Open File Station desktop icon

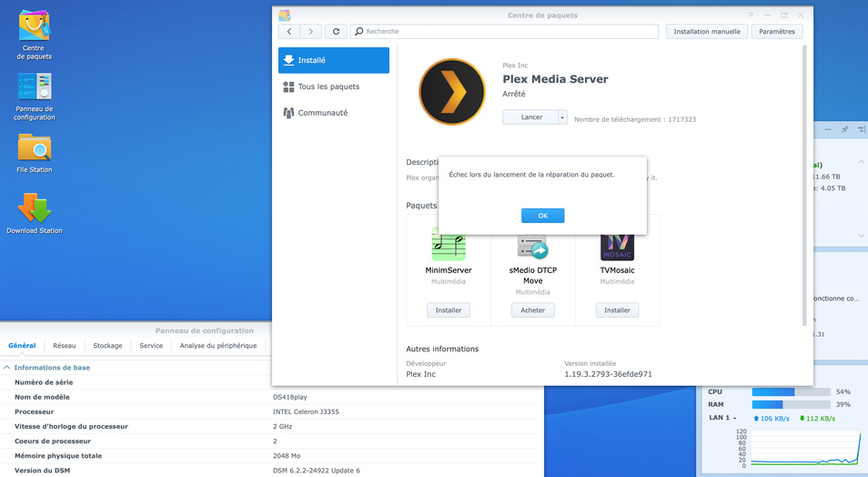pyautogui.click(x=35, y=154)
